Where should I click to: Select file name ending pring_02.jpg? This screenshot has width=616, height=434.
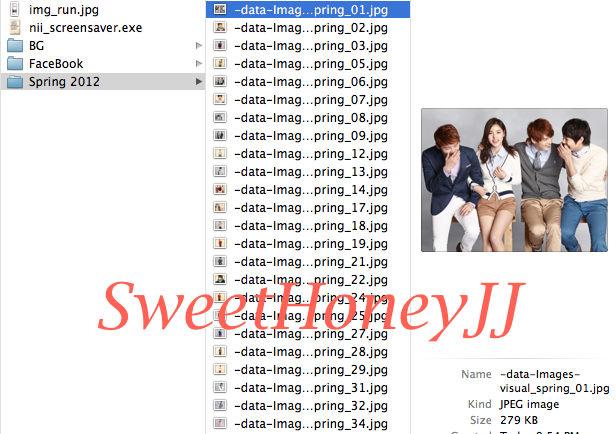pos(311,28)
